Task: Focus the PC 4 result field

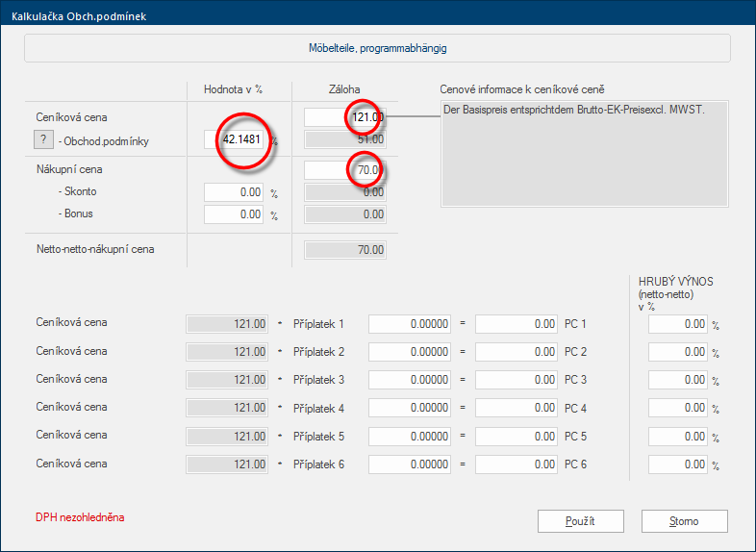Action: click(x=517, y=408)
